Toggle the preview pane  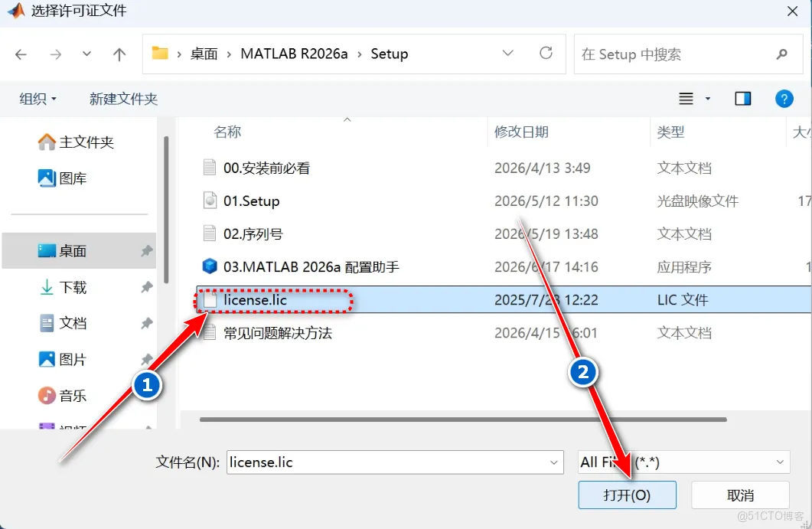click(x=742, y=99)
